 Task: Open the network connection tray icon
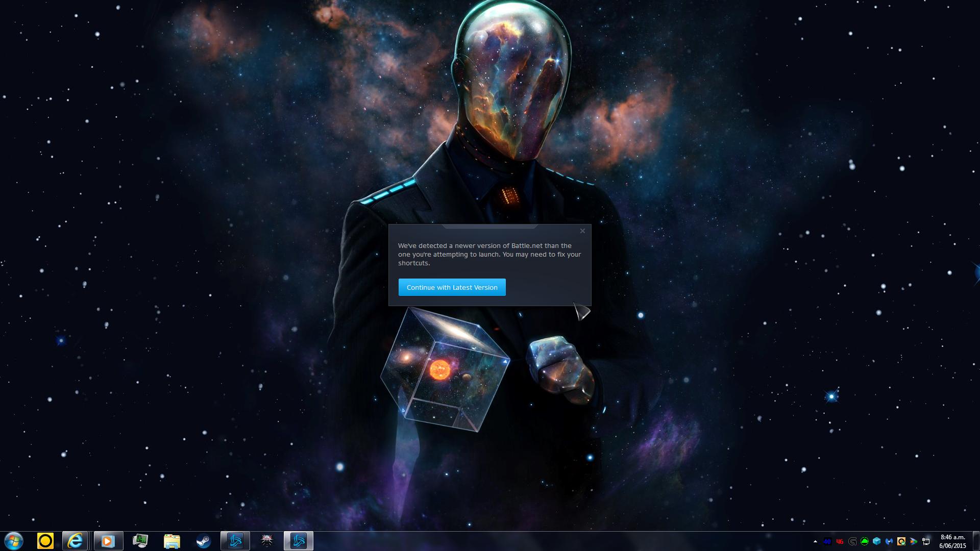point(926,541)
